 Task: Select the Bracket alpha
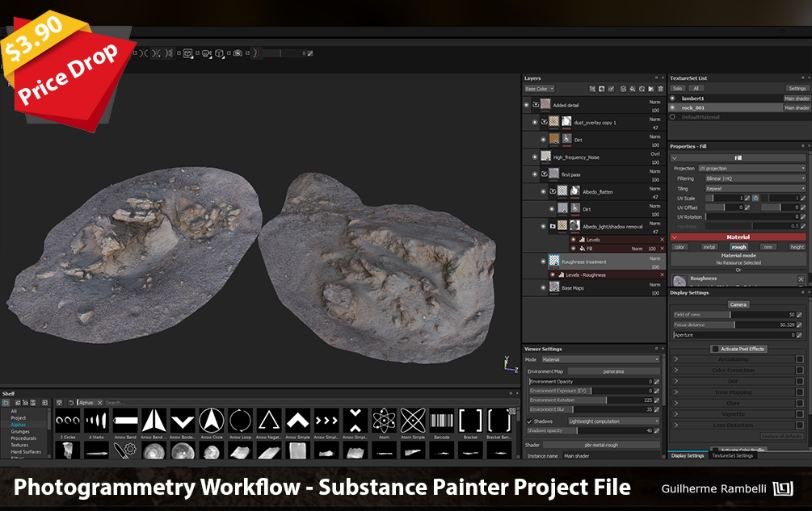pos(470,421)
